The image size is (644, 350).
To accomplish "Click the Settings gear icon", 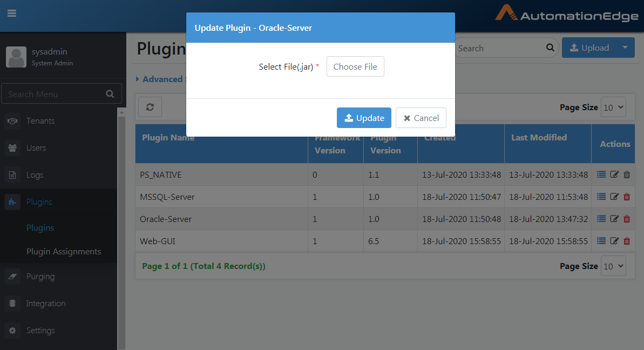I will coord(12,330).
